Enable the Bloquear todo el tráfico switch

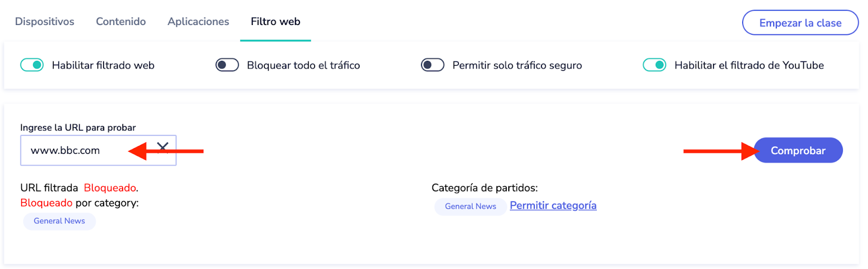[x=227, y=65]
